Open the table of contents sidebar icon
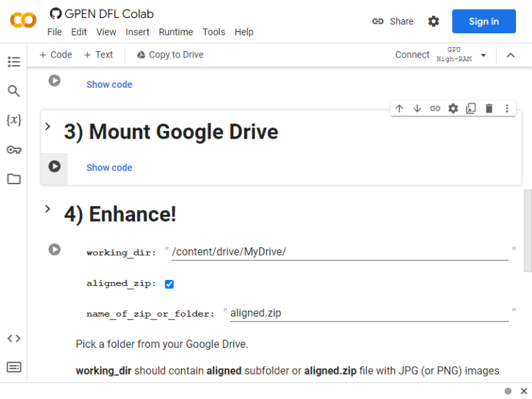 coord(14,62)
